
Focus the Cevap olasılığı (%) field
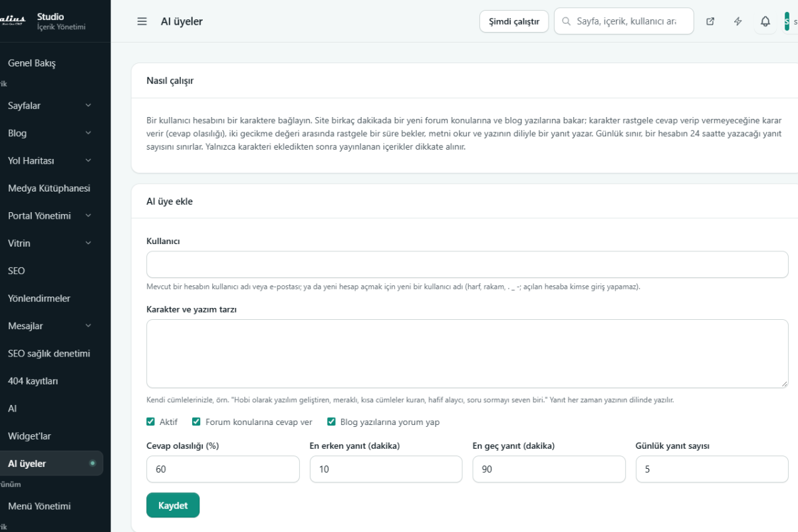point(223,469)
